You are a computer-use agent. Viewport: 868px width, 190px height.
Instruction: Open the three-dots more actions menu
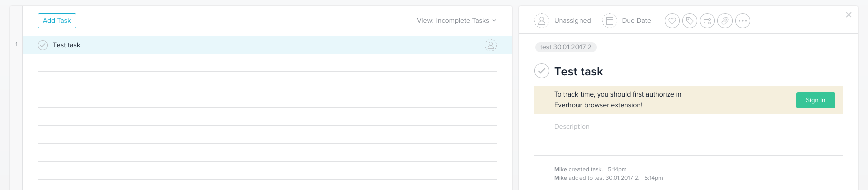coord(743,21)
